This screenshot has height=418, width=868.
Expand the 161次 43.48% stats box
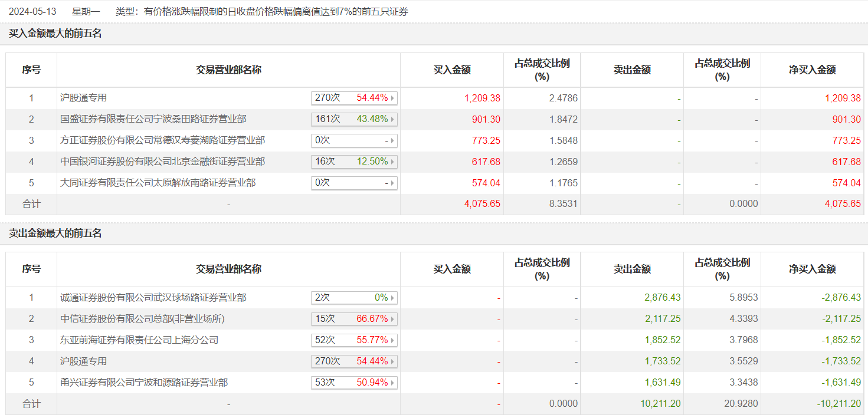(354, 119)
